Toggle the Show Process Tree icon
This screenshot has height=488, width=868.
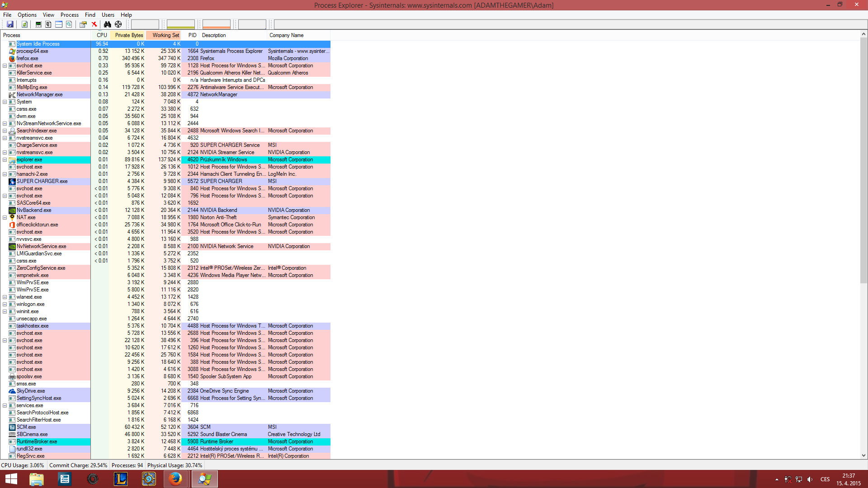[x=48, y=24]
